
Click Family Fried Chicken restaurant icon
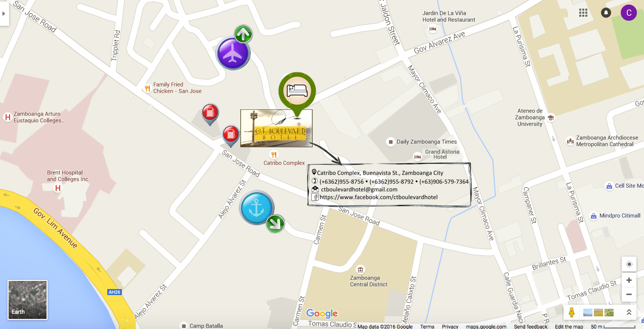click(147, 88)
